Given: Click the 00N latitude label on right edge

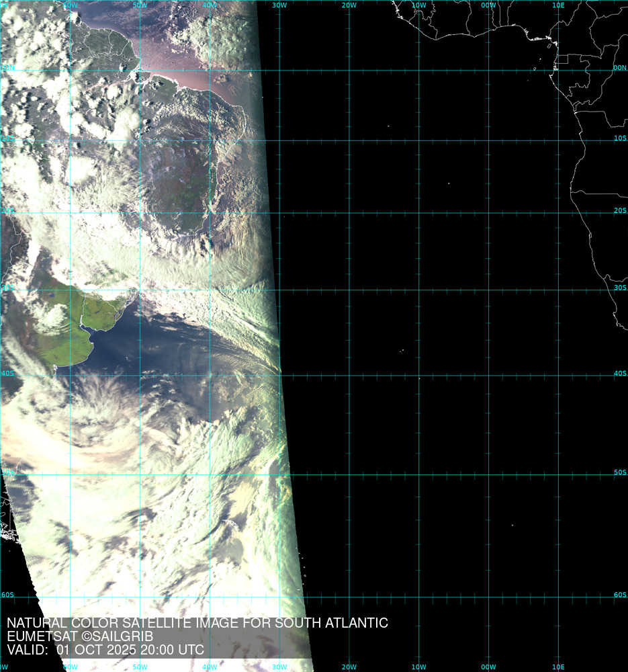Looking at the screenshot, I should (x=619, y=68).
